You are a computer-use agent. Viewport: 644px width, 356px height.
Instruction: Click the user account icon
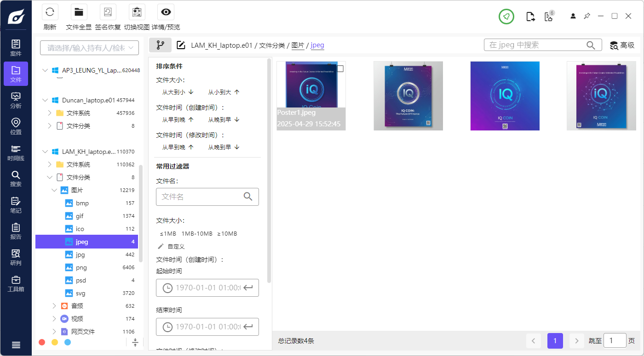[x=573, y=16]
